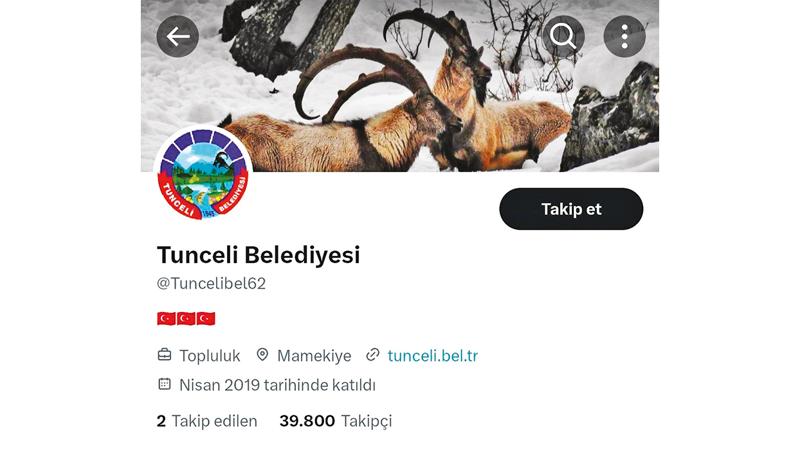The height and width of the screenshot is (450, 800).
Task: Click the Turkish flag emojis in bio
Action: point(186,318)
